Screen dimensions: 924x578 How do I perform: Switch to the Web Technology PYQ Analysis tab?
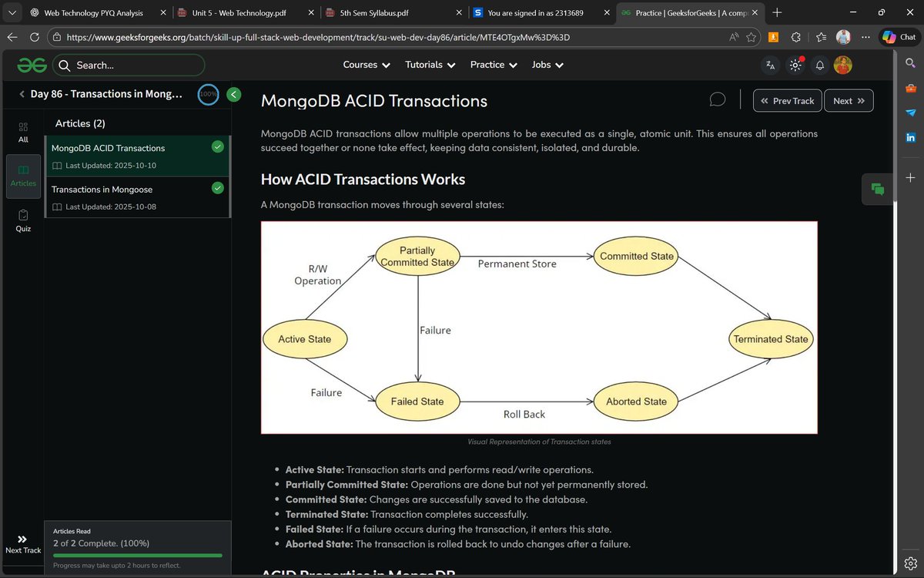coord(94,13)
